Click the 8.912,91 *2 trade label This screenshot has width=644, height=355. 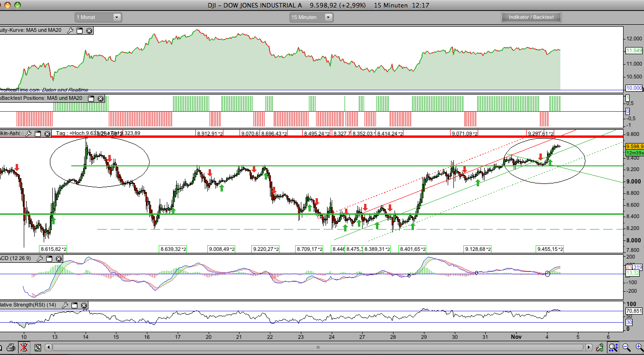(210, 134)
